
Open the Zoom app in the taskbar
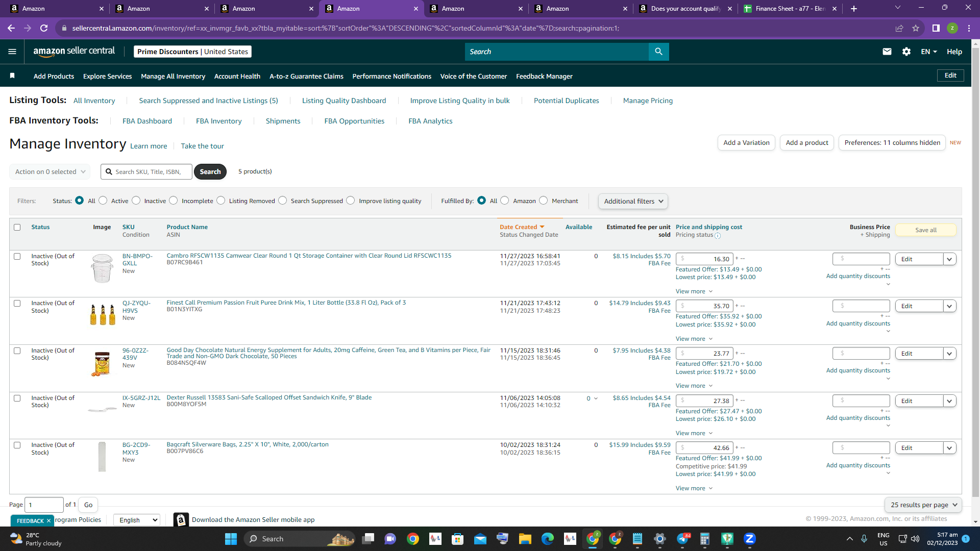(750, 539)
